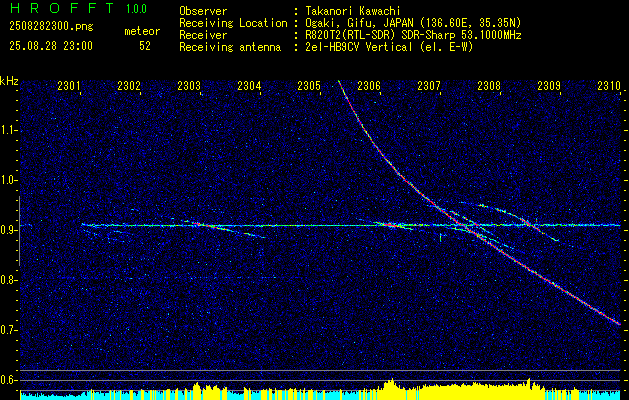Click the 2303 time marker

(189, 86)
